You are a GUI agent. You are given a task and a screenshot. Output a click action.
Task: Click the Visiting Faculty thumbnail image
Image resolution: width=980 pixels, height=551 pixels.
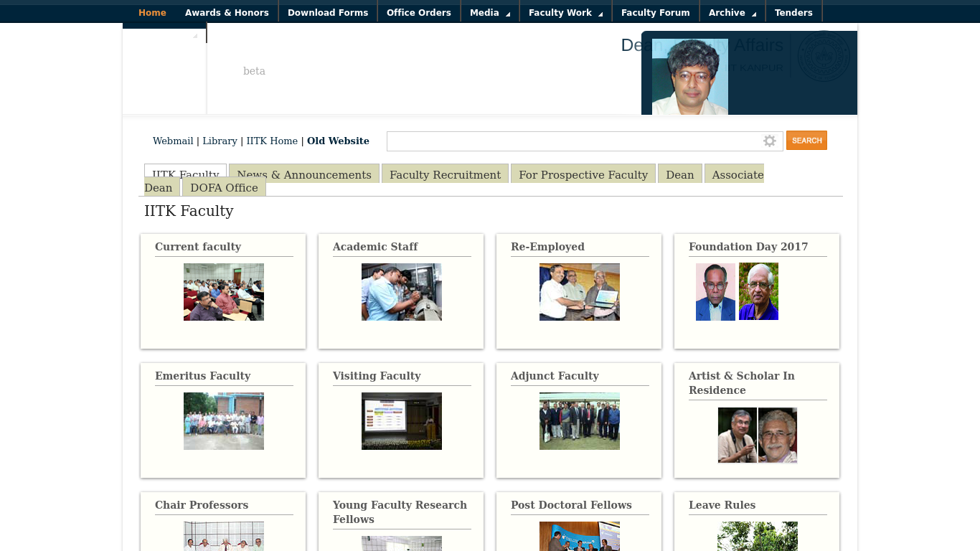click(x=401, y=421)
